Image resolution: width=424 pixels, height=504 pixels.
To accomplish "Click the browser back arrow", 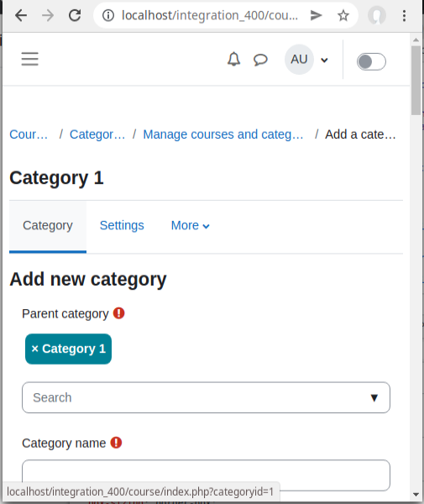I will [21, 15].
